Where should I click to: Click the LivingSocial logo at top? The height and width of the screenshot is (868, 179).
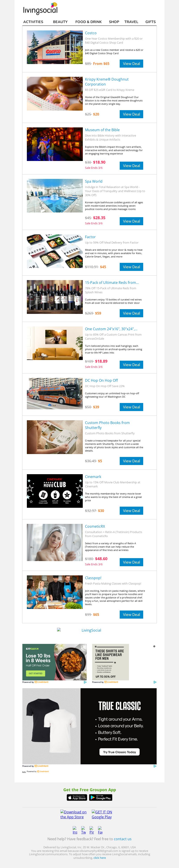pyautogui.click(x=40, y=9)
